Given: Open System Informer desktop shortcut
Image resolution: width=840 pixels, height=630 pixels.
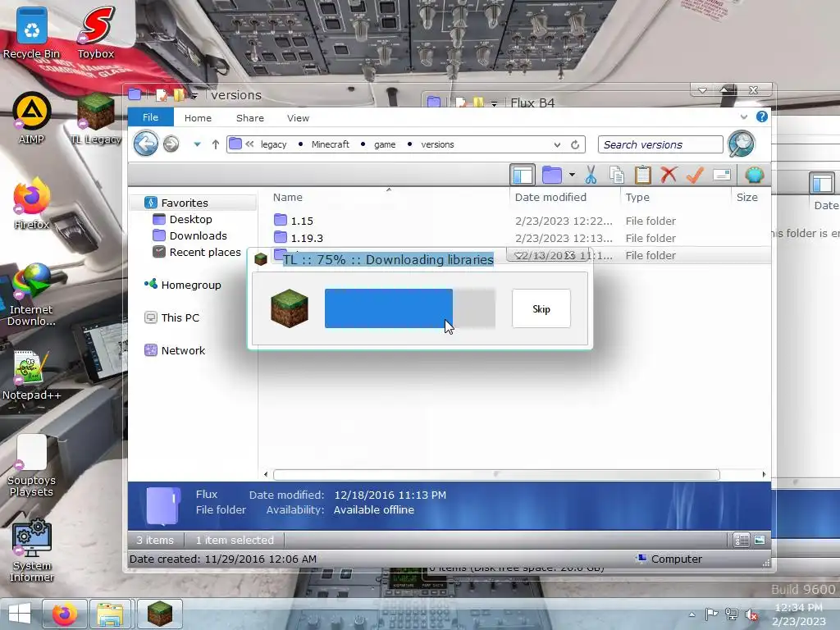Looking at the screenshot, I should pos(32,550).
